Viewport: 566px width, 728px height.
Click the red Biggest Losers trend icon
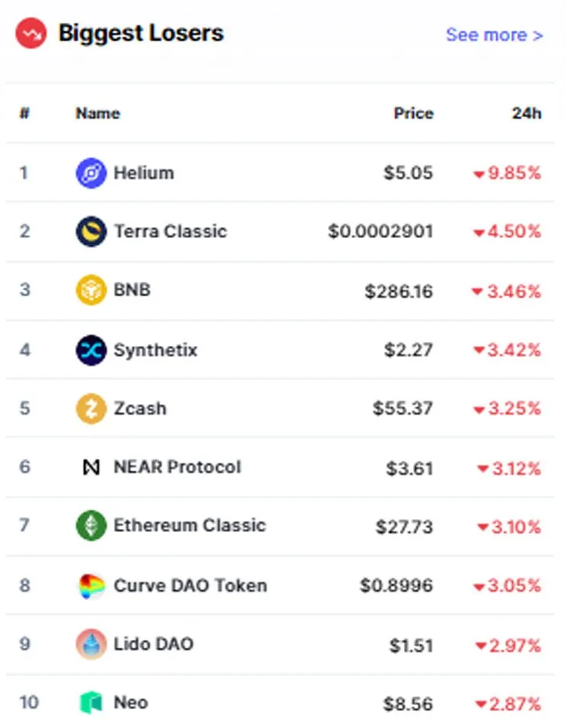coord(31,33)
